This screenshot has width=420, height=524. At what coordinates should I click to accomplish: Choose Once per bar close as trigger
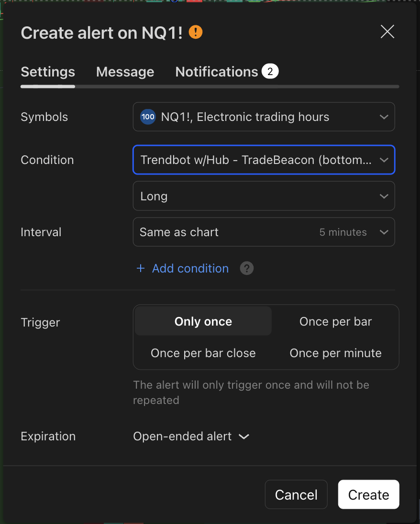point(203,353)
